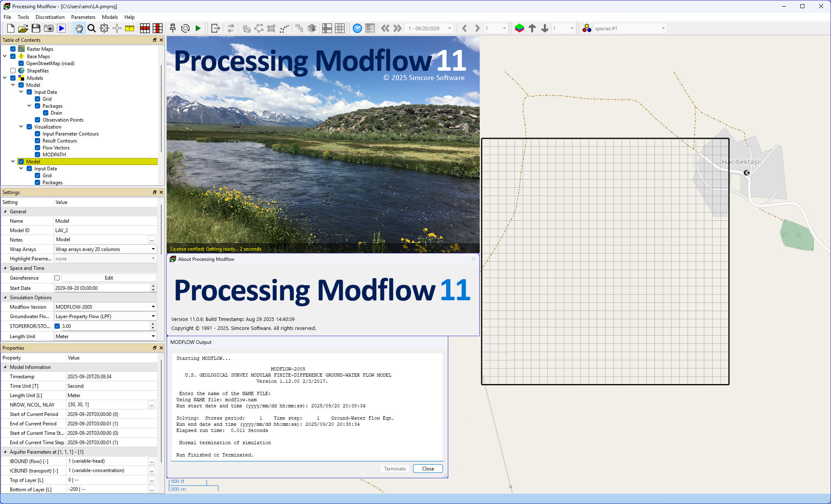This screenshot has width=831, height=504.
Task: Click the circular rotate icon in toolbar
Action: coord(185,28)
